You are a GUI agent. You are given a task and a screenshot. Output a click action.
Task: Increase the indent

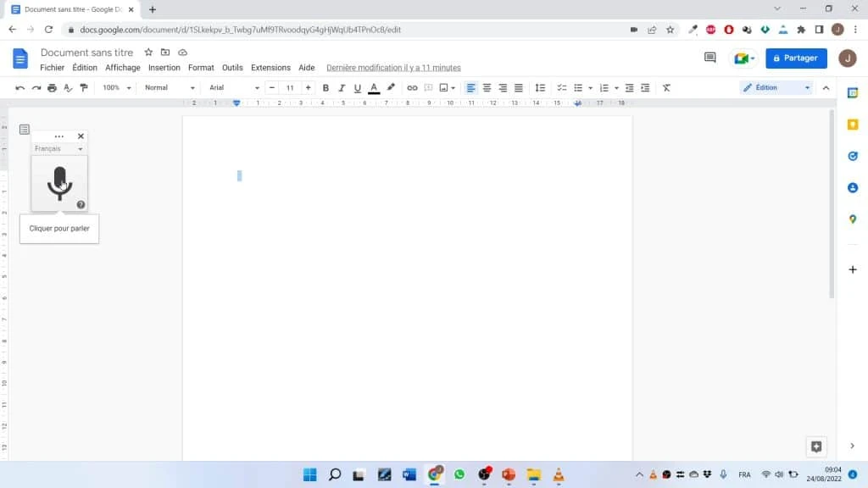point(645,88)
